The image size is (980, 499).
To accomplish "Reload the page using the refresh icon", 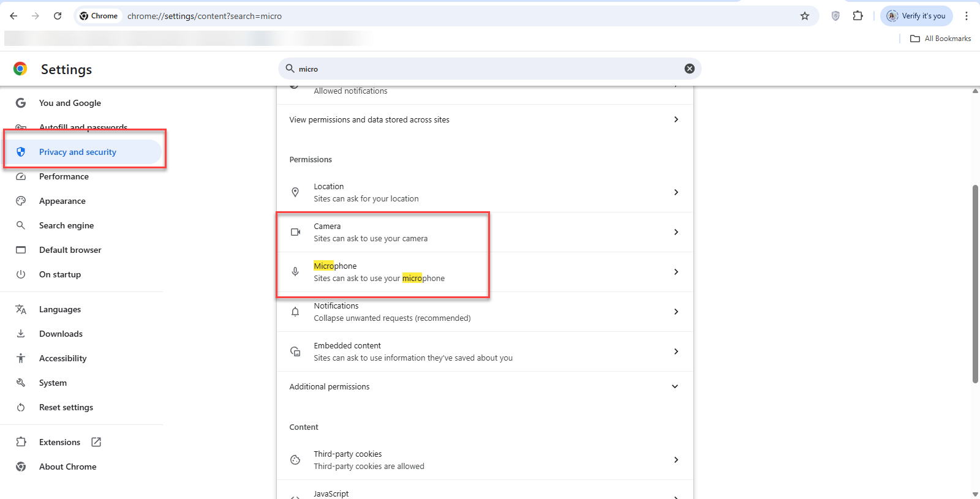I will [58, 16].
